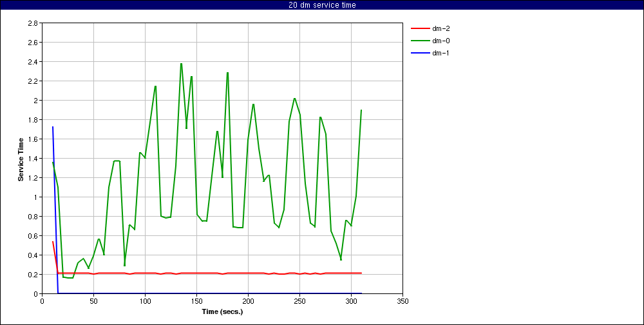
Task: Click the x-axis tick label 200
Action: pyautogui.click(x=248, y=301)
